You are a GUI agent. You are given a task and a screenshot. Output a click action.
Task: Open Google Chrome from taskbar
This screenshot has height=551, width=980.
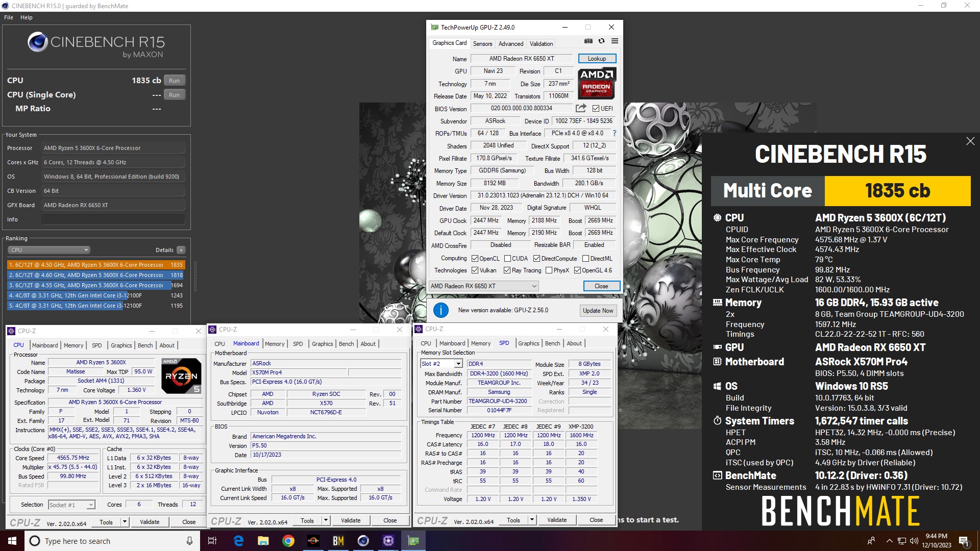pos(288,541)
